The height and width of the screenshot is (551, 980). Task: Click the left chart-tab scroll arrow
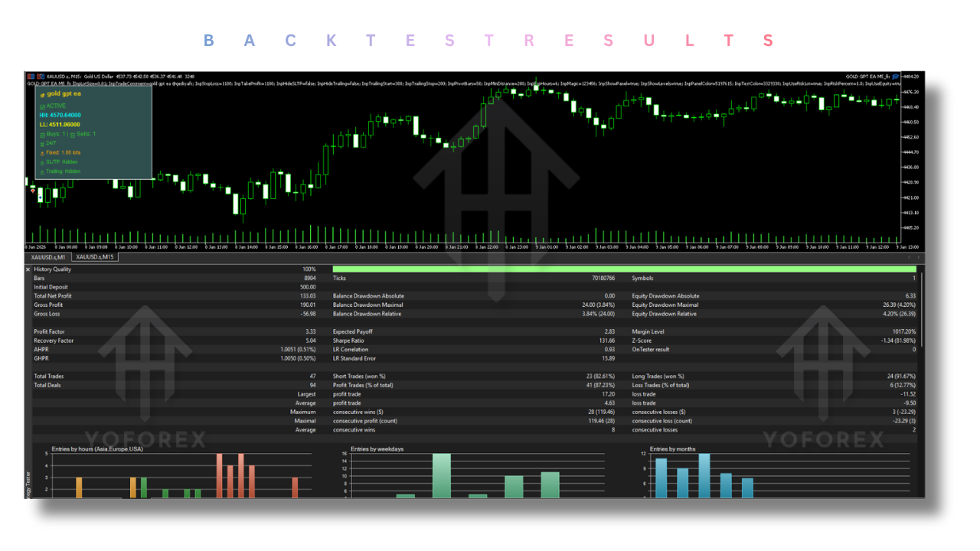pos(909,257)
